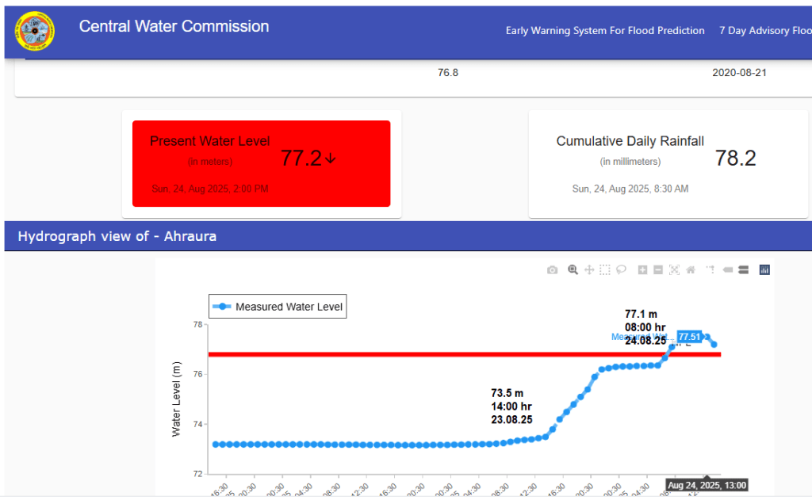Click the Central Water Commission logo

pyautogui.click(x=36, y=31)
